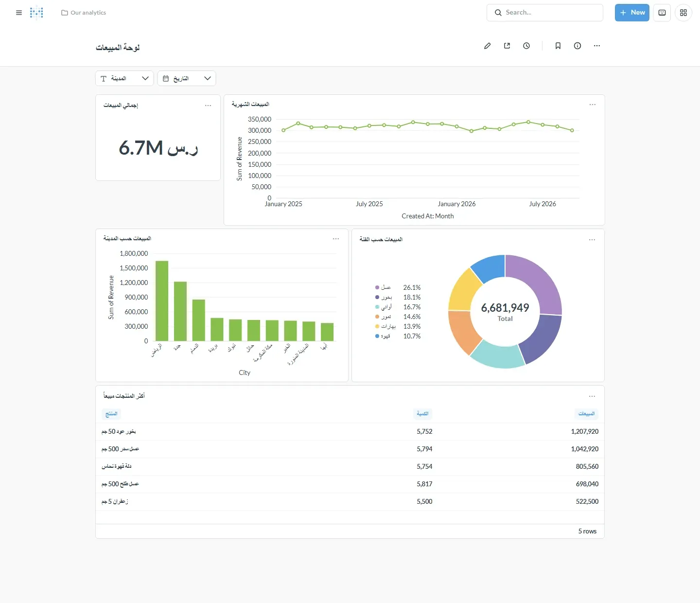700x603 pixels.
Task: Expand the المدينة filter dropdown
Action: tap(124, 78)
